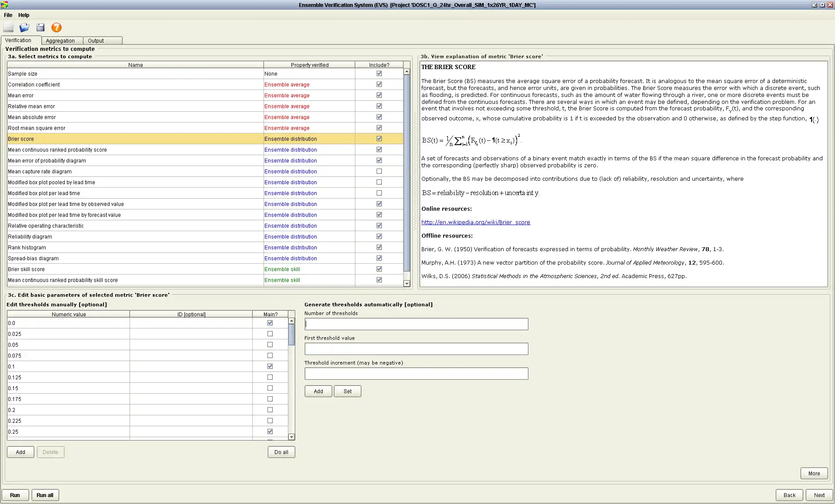Click the metrics table vertical scrollbar thumb

tap(407, 174)
